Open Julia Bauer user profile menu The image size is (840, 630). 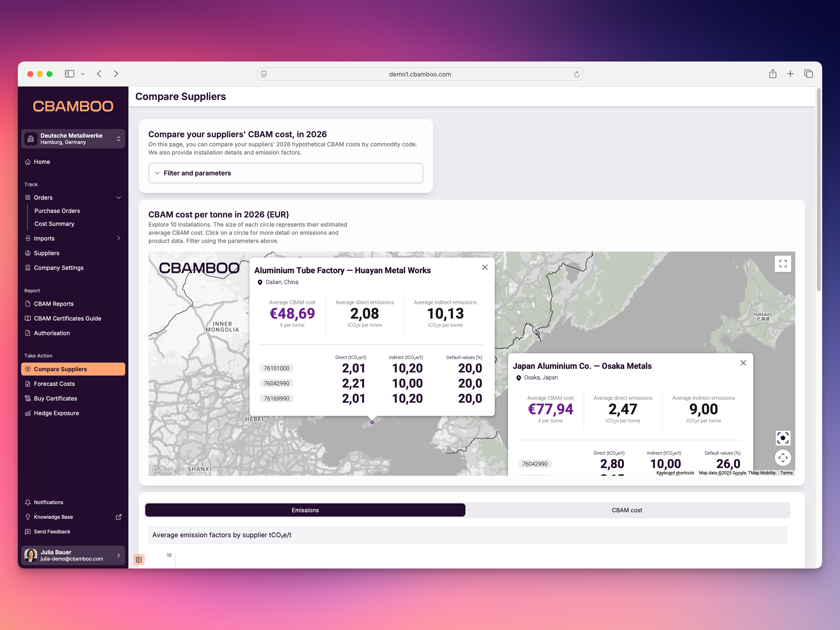[x=73, y=555]
